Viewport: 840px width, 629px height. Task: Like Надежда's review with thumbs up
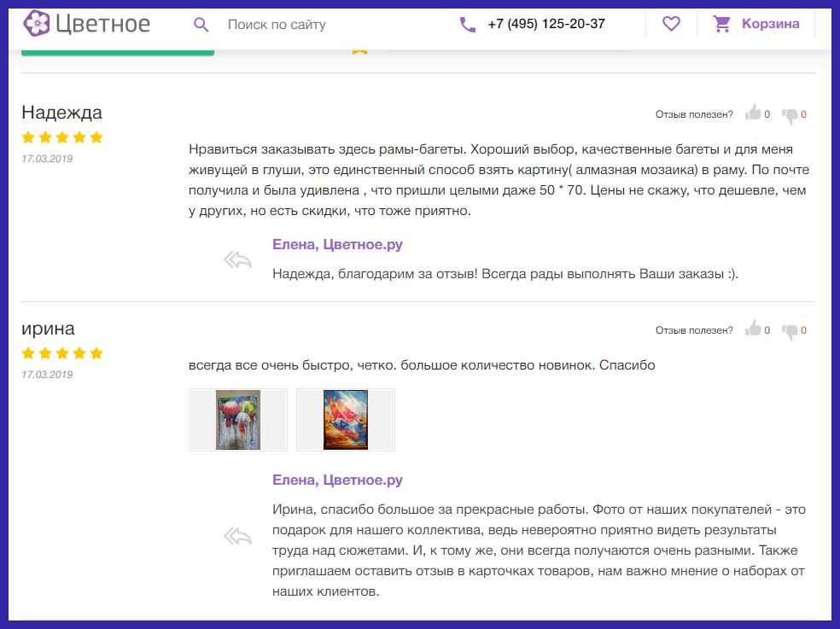753,114
